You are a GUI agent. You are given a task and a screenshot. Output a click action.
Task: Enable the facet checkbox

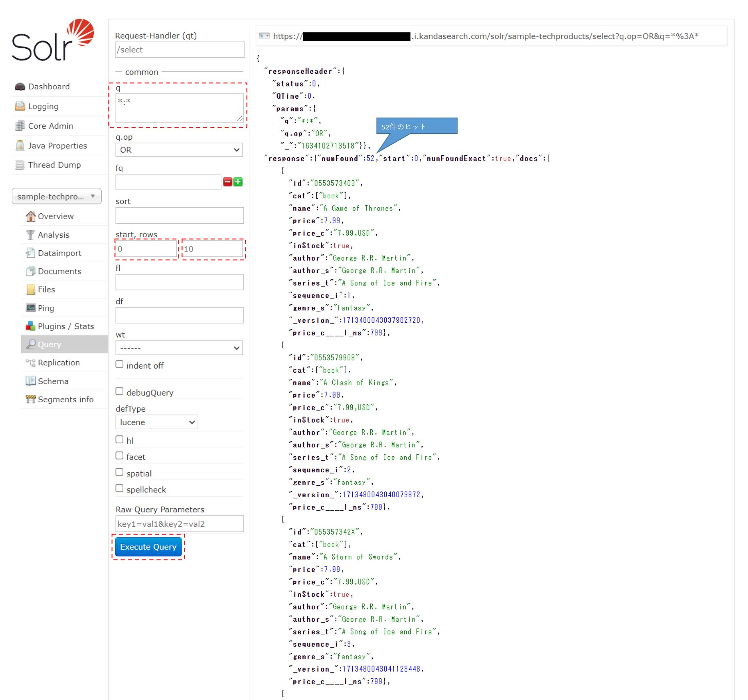click(119, 456)
